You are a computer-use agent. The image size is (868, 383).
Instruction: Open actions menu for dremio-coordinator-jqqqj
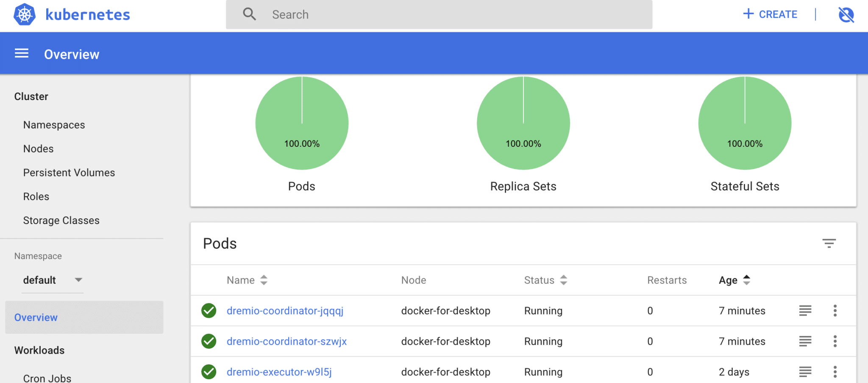pos(835,310)
